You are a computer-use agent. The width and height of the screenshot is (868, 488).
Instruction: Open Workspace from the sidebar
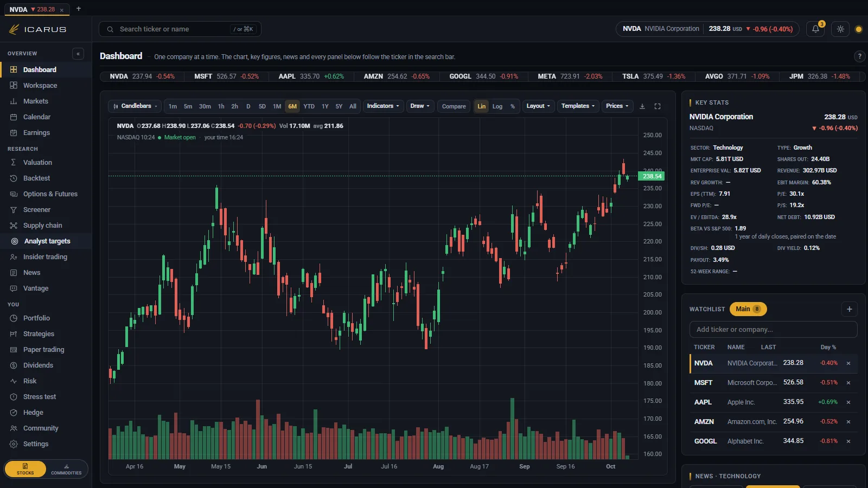click(x=46, y=86)
